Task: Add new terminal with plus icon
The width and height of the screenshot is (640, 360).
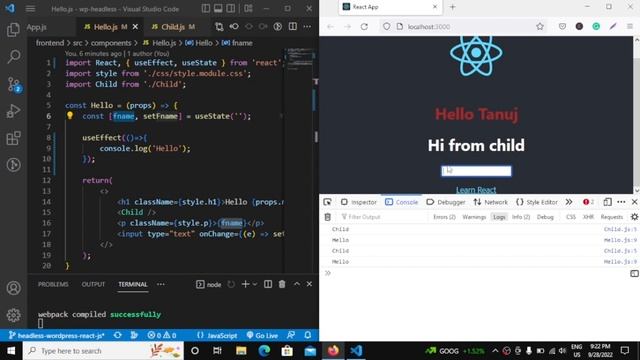Action: coord(245,284)
